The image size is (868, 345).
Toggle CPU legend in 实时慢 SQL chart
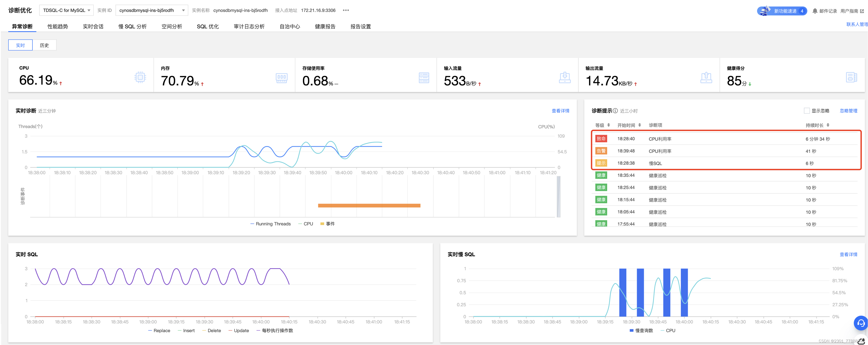click(668, 331)
